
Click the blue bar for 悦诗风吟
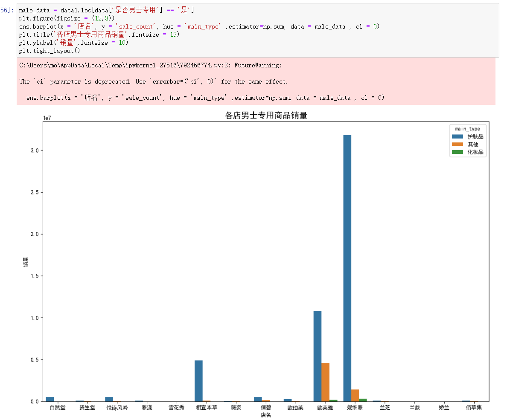(109, 400)
